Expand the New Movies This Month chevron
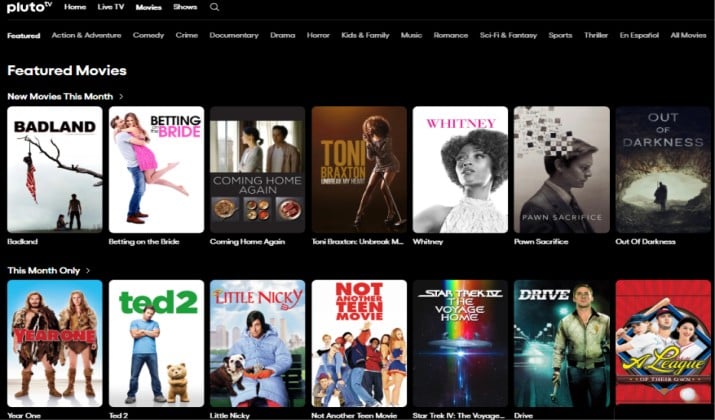This screenshot has height=420, width=715. coord(121,97)
